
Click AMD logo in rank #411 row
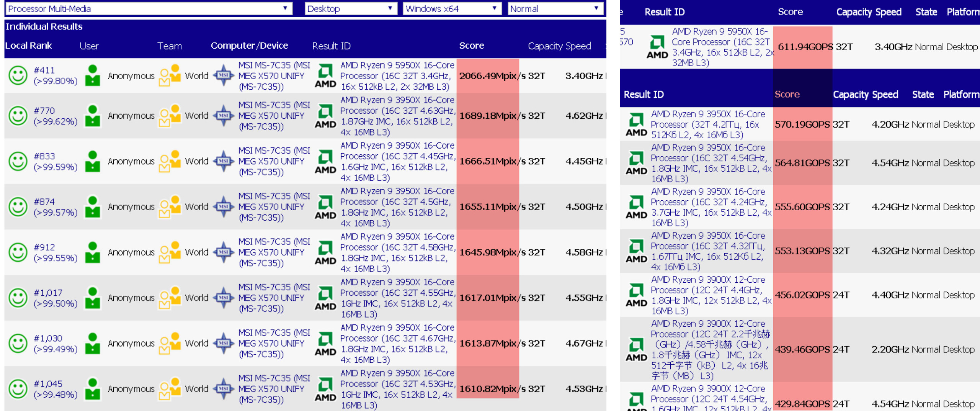325,76
